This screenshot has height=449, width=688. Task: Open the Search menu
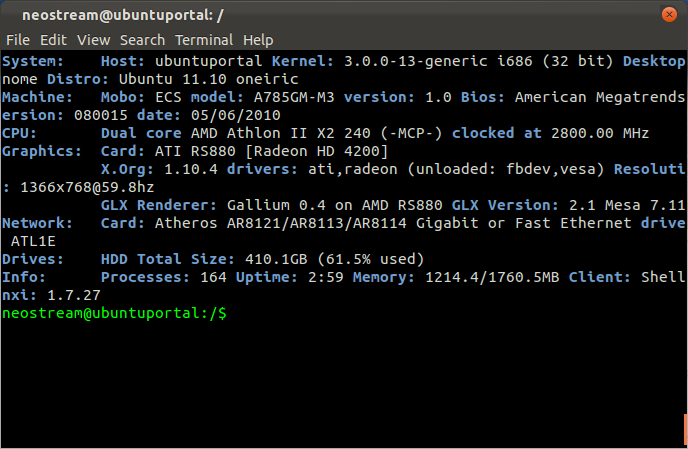point(143,40)
